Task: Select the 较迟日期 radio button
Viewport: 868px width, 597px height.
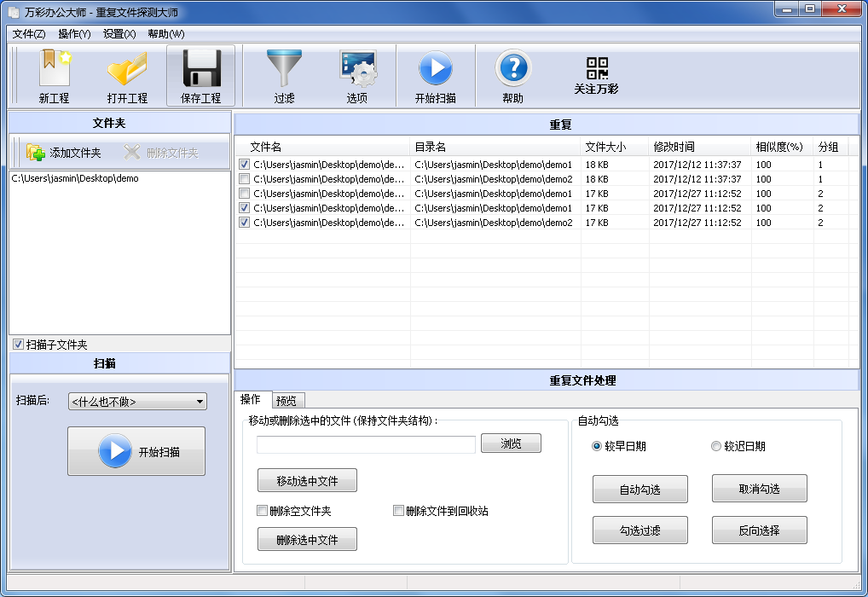Action: click(716, 446)
